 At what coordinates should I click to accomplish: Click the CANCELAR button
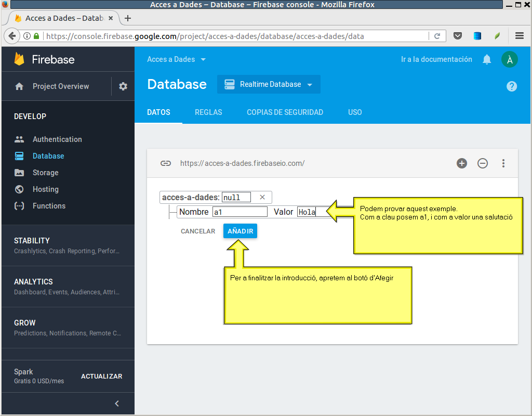[x=198, y=231]
